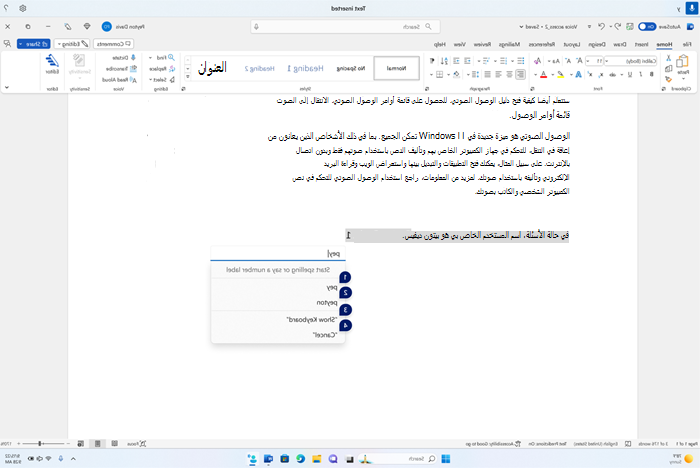Expand the Paste options arrow
Image resolution: width=700 pixels, height=468 pixels.
pyautogui.click(x=683, y=79)
